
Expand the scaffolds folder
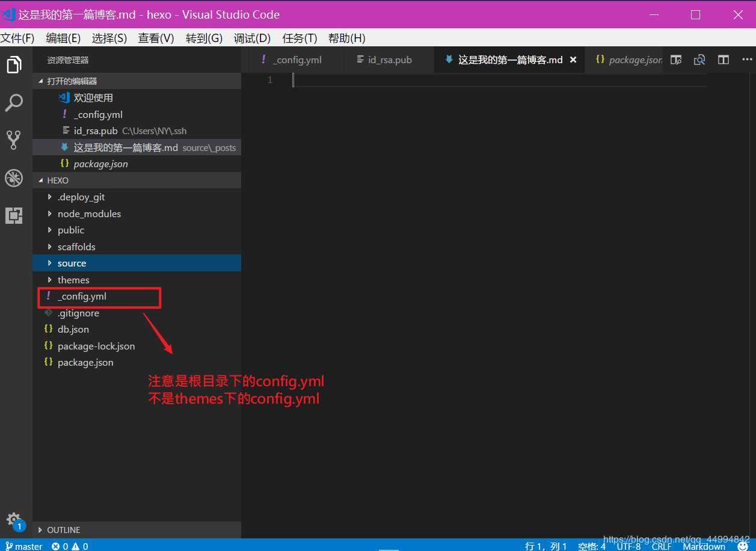coord(137,247)
